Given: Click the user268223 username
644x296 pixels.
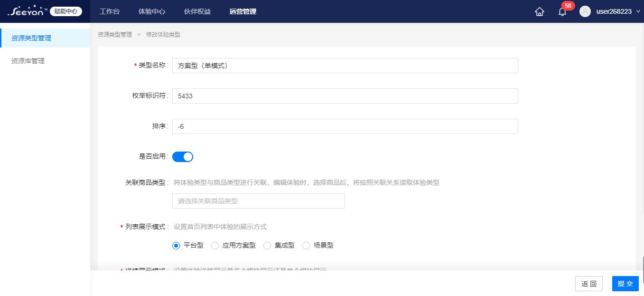Looking at the screenshot, I should click(x=614, y=11).
